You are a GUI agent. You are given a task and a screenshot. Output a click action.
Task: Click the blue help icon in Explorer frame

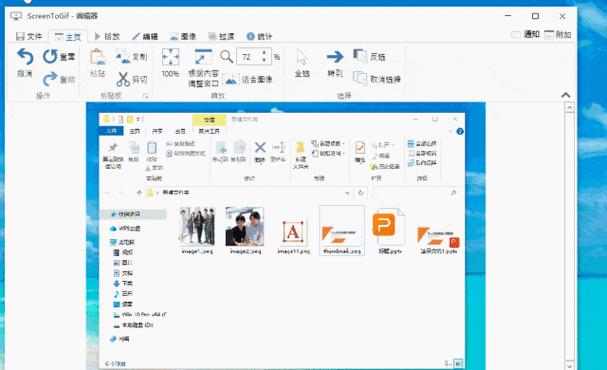pyautogui.click(x=460, y=132)
